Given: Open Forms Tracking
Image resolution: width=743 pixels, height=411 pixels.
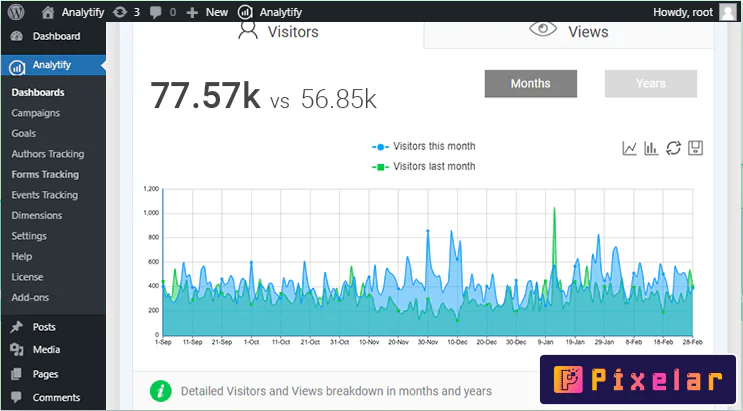Looking at the screenshot, I should (x=45, y=174).
